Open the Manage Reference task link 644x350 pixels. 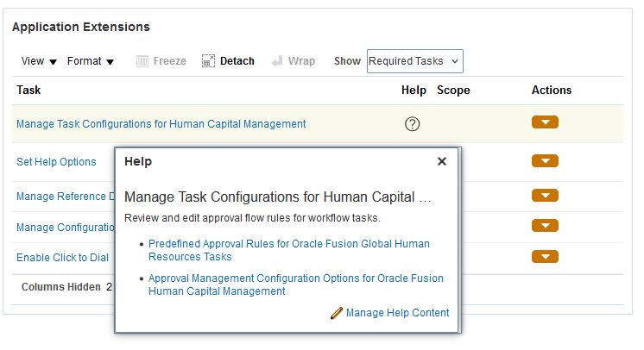(x=66, y=197)
